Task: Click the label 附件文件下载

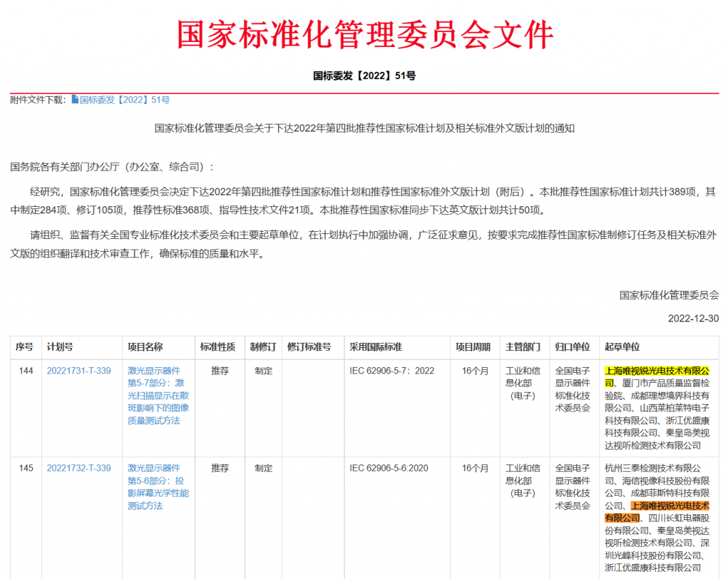Action: tap(38, 100)
